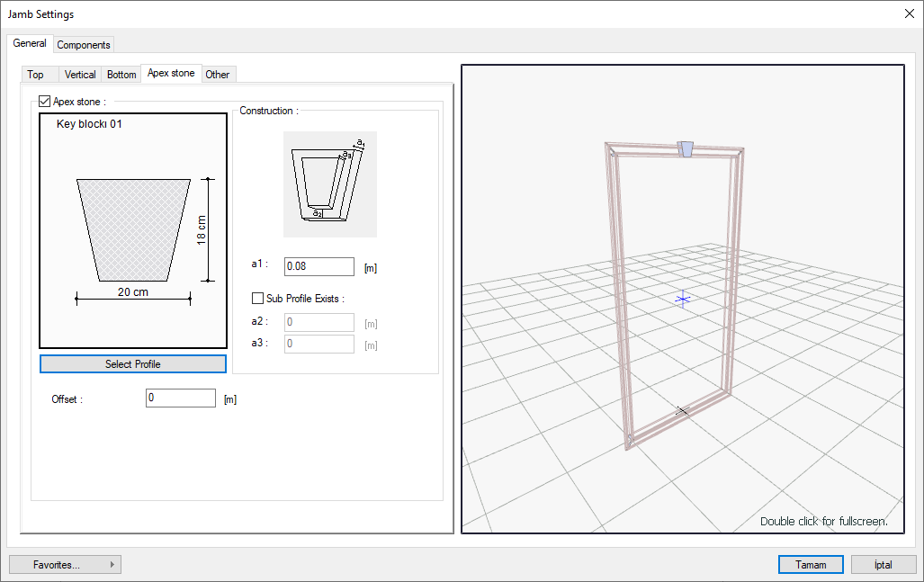Cancel using the İptal button

[x=883, y=565]
